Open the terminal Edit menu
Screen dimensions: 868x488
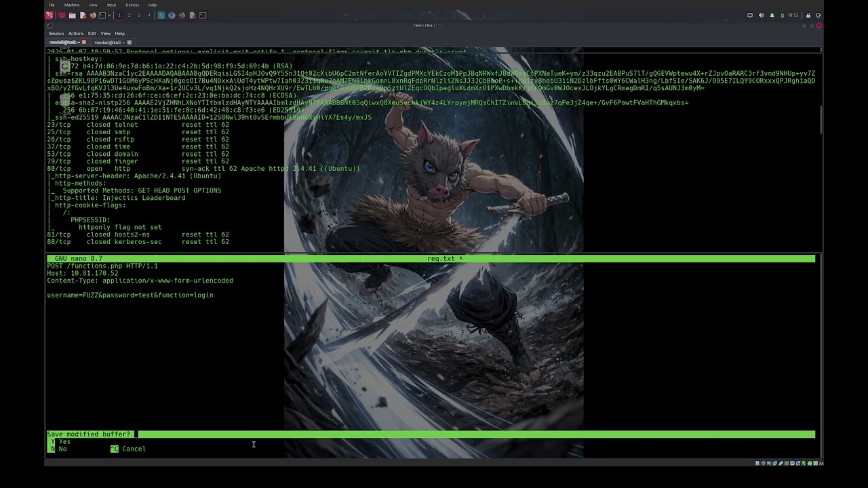[92, 33]
